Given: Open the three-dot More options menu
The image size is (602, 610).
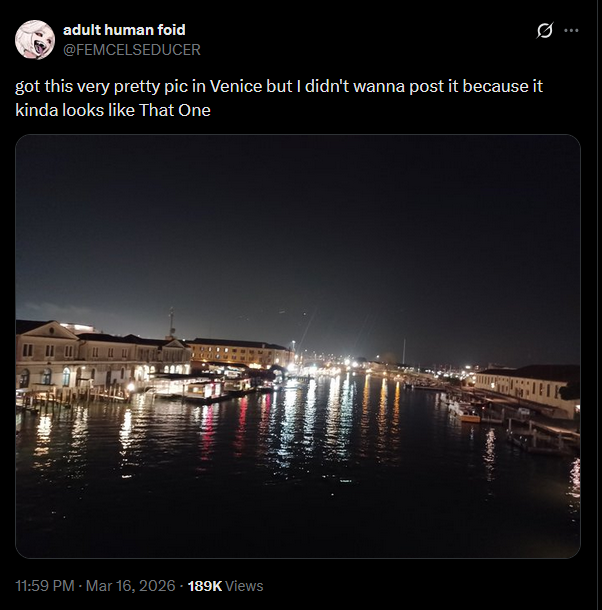Looking at the screenshot, I should point(572,31).
